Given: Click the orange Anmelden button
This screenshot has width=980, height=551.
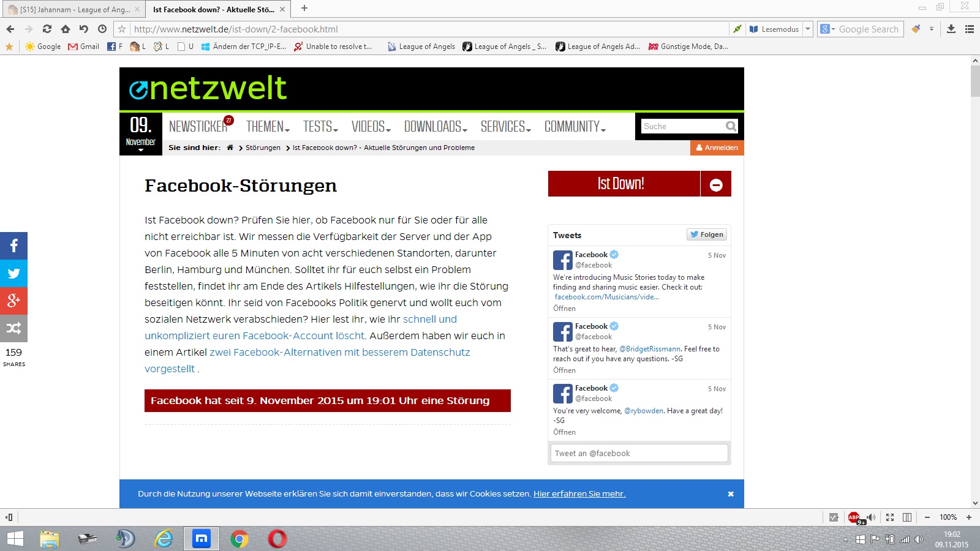Looking at the screenshot, I should pos(717,148).
